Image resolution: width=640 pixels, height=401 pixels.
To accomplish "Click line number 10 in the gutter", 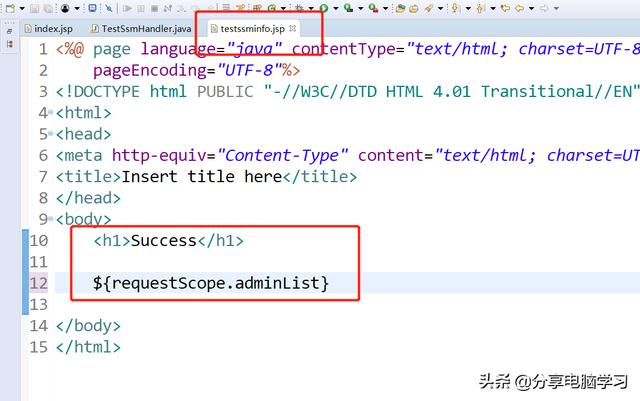I will pyautogui.click(x=39, y=241).
